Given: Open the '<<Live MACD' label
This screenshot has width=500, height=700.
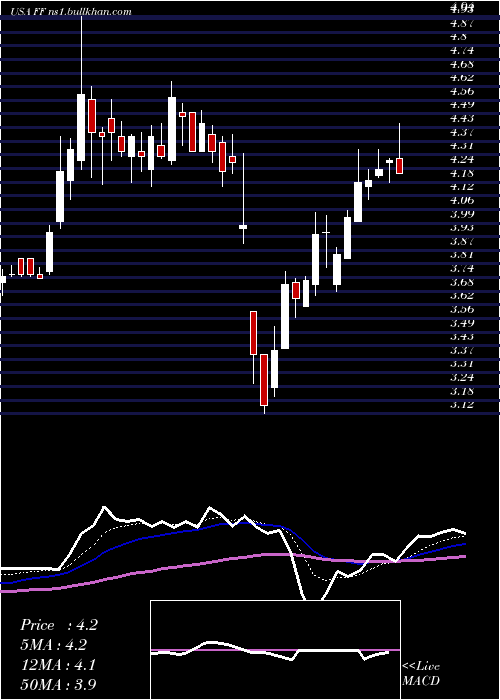Looking at the screenshot, I should (x=421, y=674).
